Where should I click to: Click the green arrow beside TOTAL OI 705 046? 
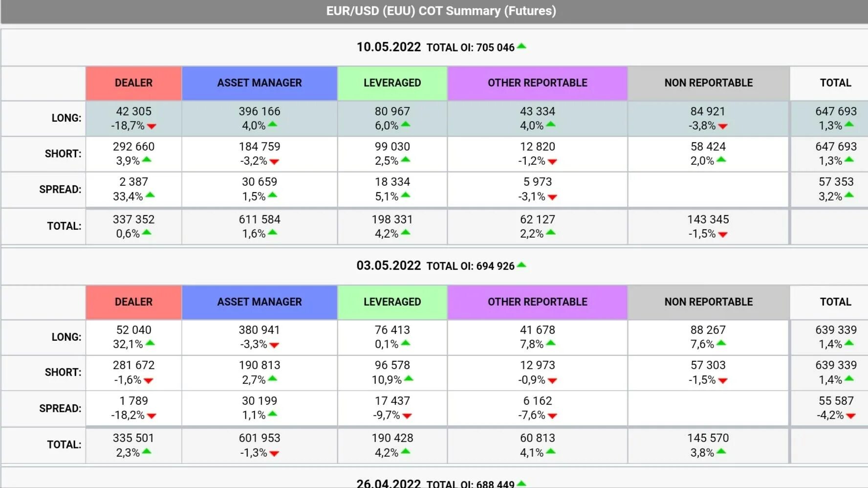point(521,46)
